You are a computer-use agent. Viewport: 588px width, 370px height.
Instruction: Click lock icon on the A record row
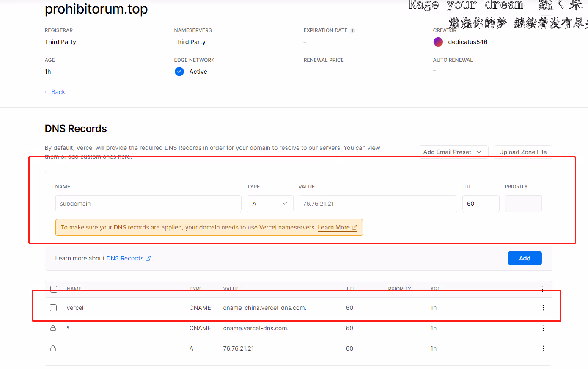(x=53, y=348)
